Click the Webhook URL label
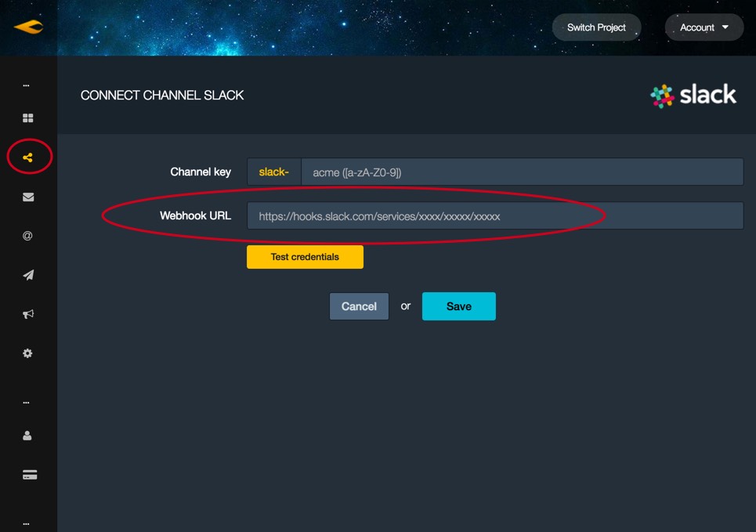Viewport: 756px width, 532px height. pyautogui.click(x=195, y=215)
